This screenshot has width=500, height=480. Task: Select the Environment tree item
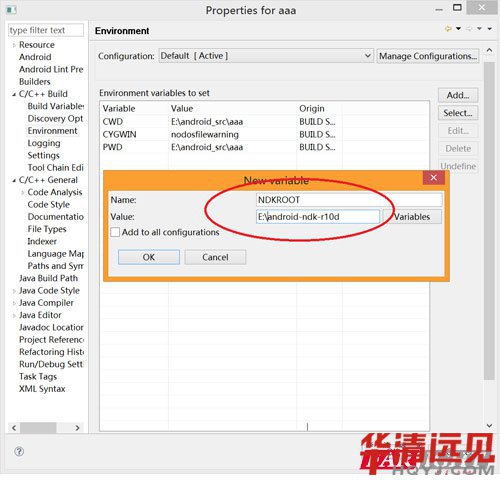click(52, 131)
